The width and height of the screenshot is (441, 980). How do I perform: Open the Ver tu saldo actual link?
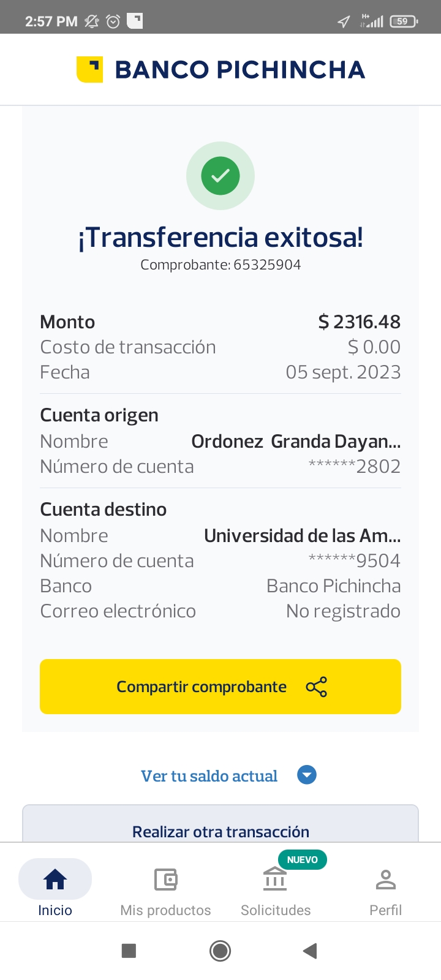point(209,776)
